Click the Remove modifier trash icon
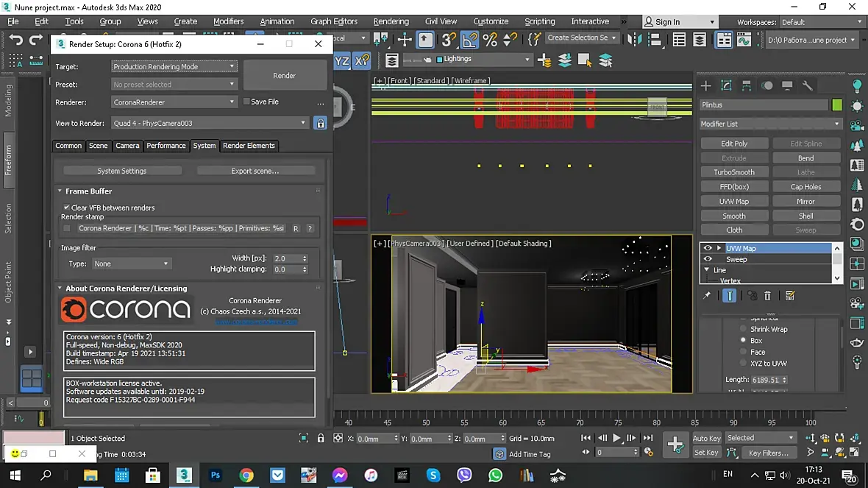This screenshot has width=868, height=488. pos(767,296)
